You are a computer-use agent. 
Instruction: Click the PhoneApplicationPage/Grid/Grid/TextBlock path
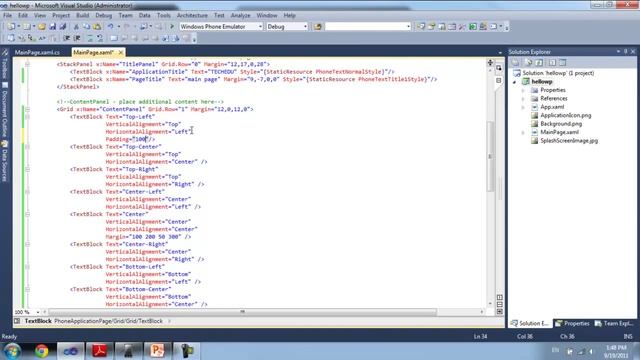(x=109, y=321)
